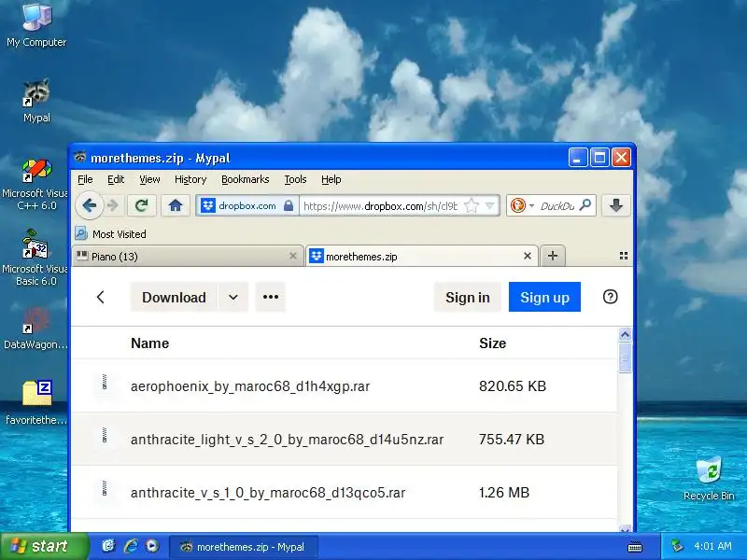Close the Piano (13) tab
The image size is (747, 560).
coord(293,256)
